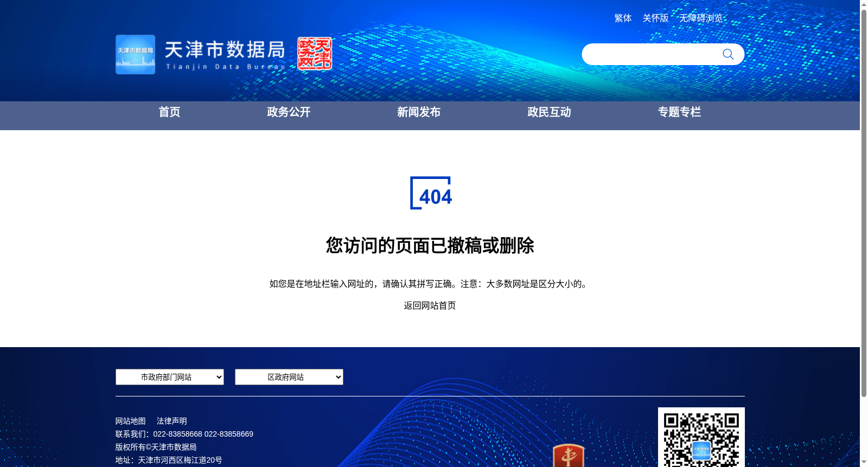Open the 专题专栏 navigation item
The width and height of the screenshot is (868, 467).
click(679, 112)
